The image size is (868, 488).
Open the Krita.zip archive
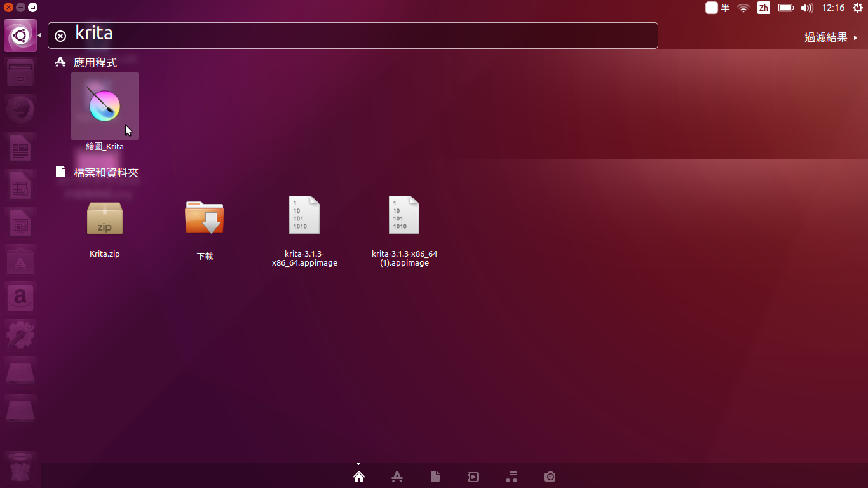click(x=105, y=218)
